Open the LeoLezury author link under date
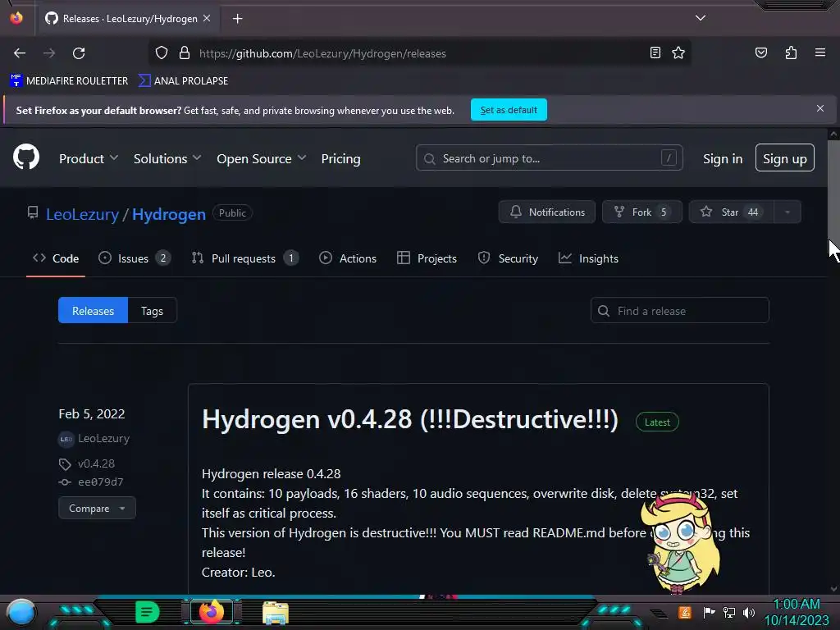 click(x=103, y=438)
